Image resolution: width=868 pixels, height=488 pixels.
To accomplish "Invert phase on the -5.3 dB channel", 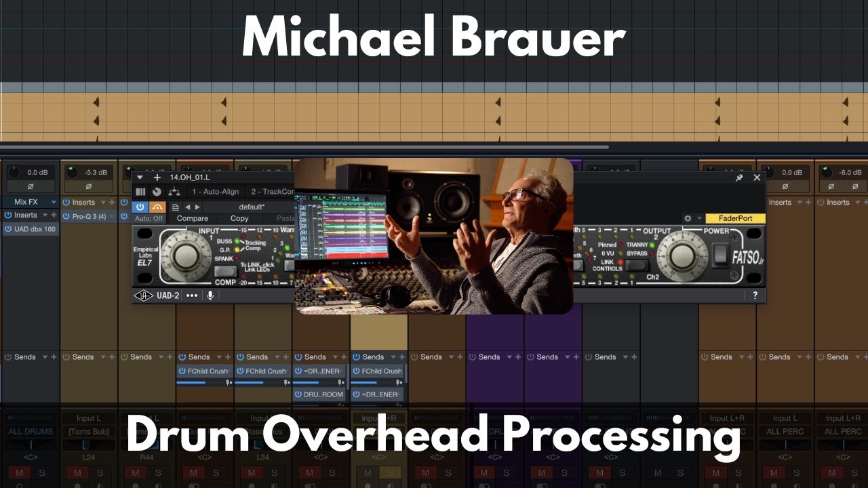I will [89, 186].
